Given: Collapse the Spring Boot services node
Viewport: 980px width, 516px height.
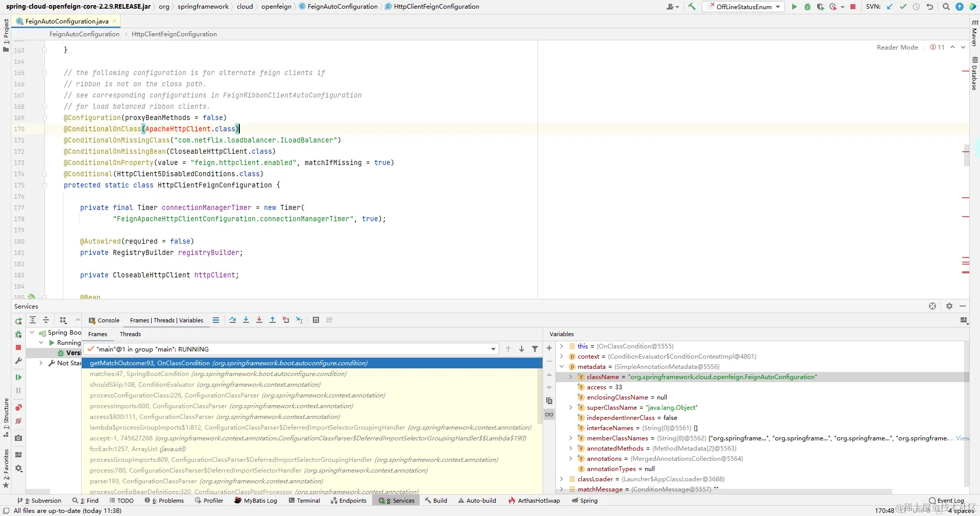Looking at the screenshot, I should [32, 332].
